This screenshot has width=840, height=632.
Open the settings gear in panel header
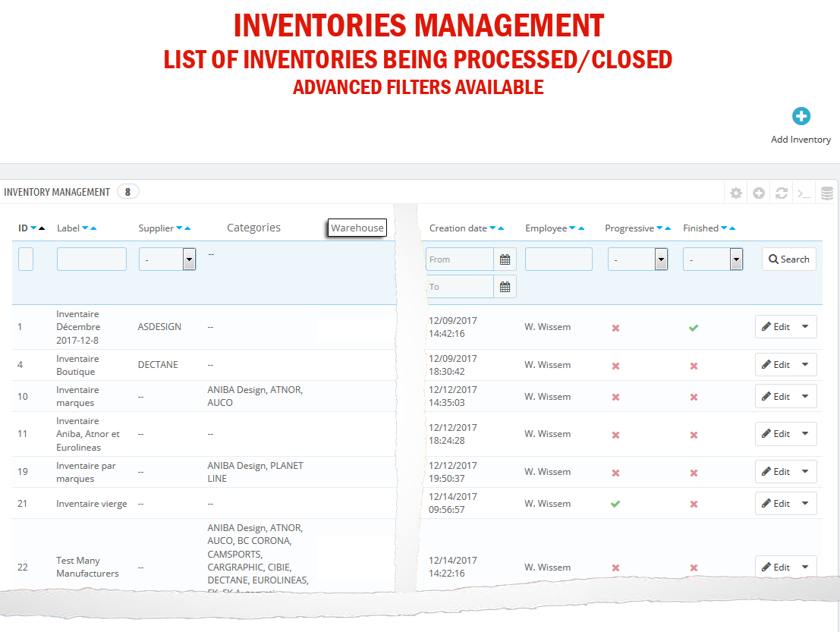(x=735, y=193)
